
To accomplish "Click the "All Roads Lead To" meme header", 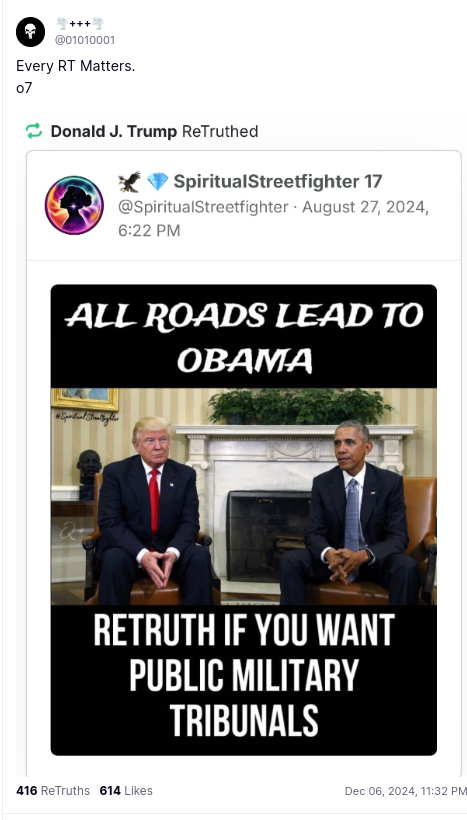I will [244, 315].
